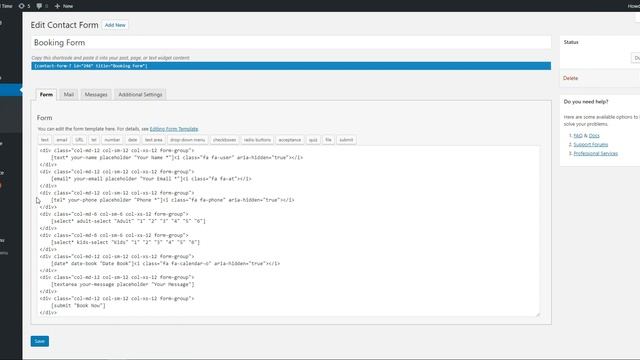Switch to the Form tab
Image resolution: width=640 pixels, height=360 pixels.
point(46,94)
